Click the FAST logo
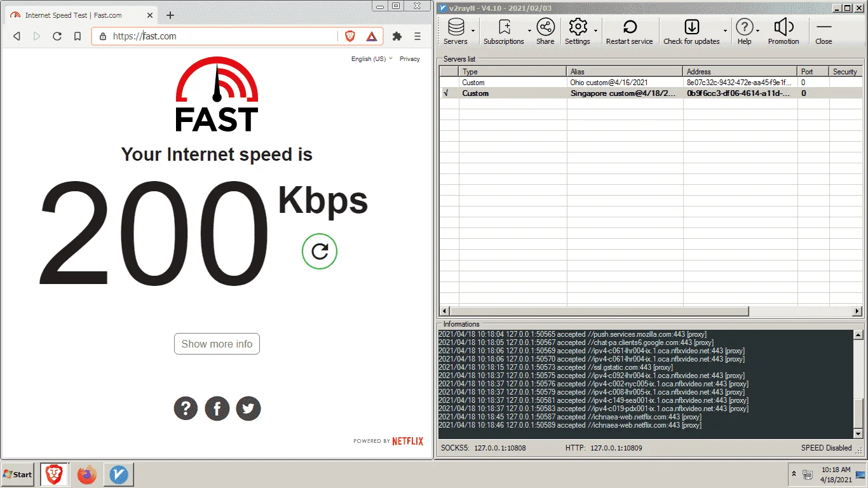Image resolution: width=868 pixels, height=488 pixels. pyautogui.click(x=217, y=94)
